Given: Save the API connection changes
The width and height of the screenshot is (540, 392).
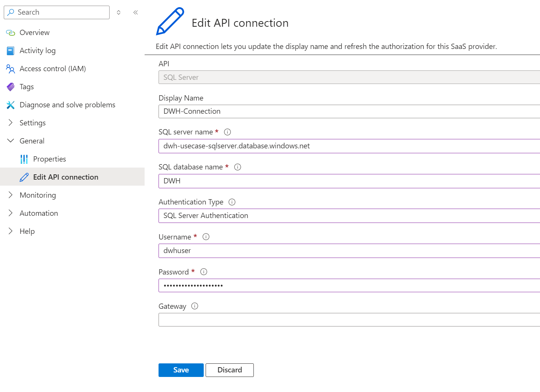Looking at the screenshot, I should tap(181, 370).
